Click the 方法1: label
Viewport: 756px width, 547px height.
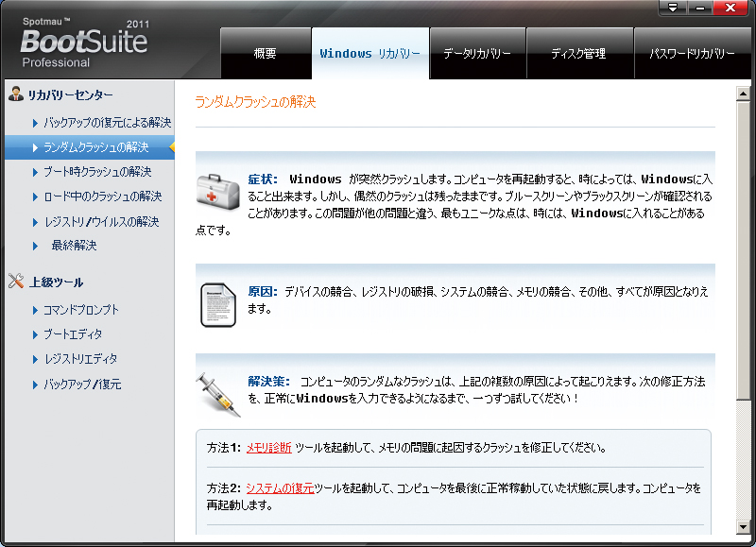pyautogui.click(x=224, y=448)
